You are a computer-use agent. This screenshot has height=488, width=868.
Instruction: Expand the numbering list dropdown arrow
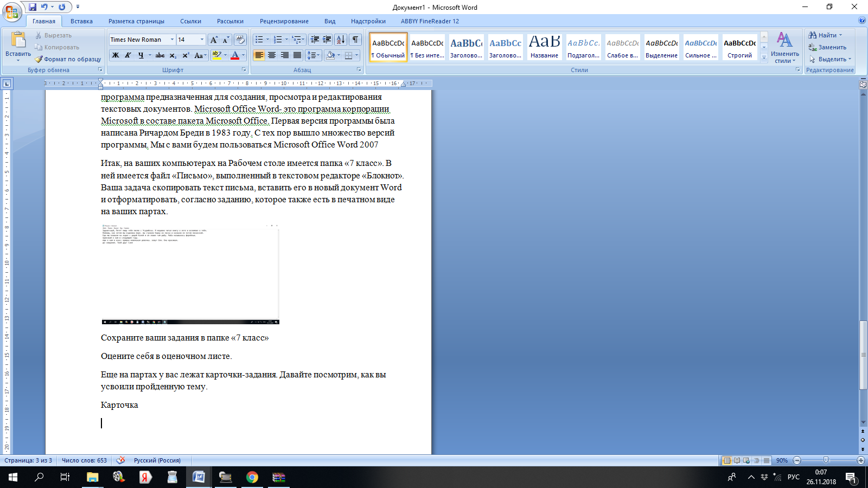[x=286, y=40]
